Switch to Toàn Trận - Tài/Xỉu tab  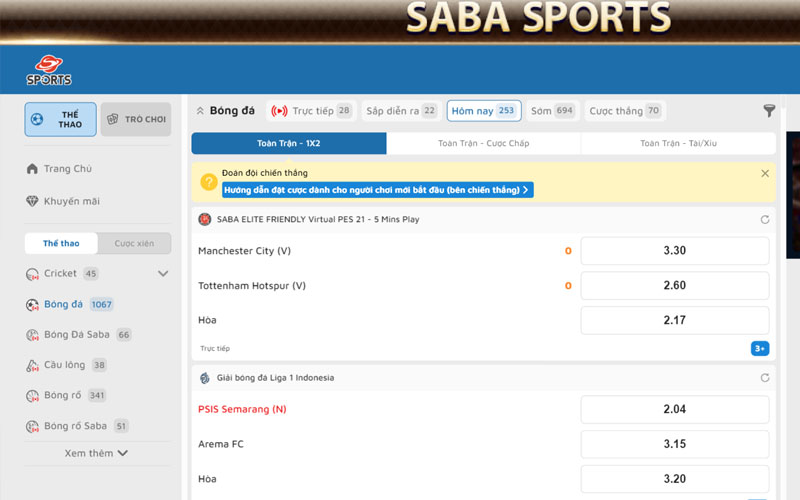coord(679,143)
